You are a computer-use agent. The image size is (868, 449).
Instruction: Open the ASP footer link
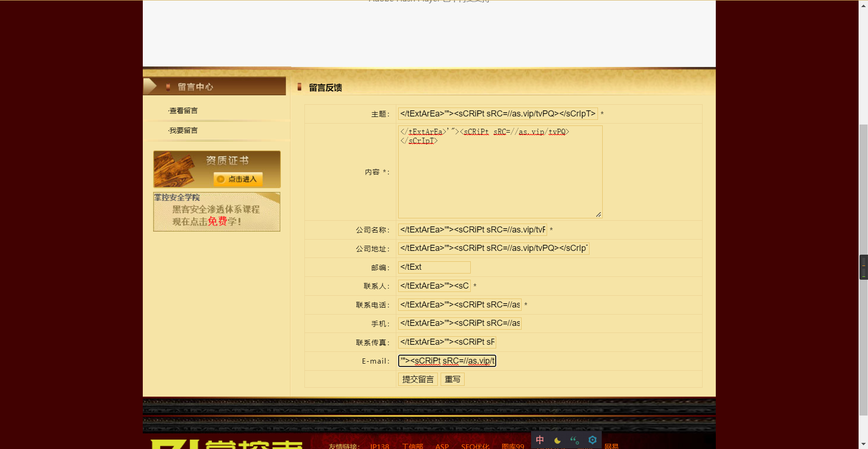(x=442, y=446)
